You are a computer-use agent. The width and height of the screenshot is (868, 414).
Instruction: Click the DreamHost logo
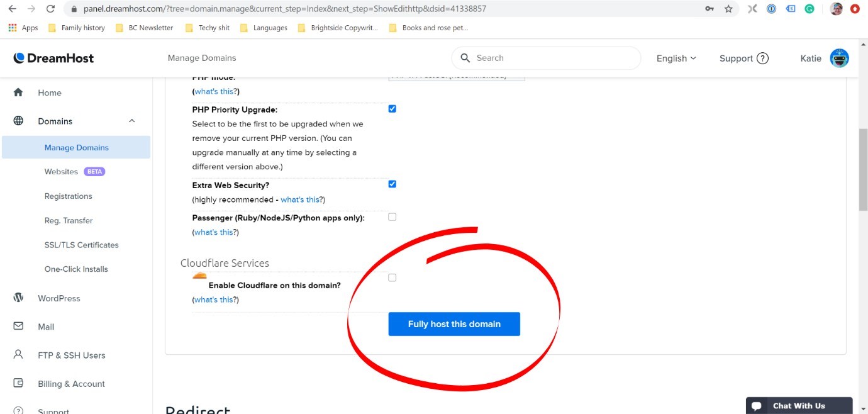(x=53, y=57)
